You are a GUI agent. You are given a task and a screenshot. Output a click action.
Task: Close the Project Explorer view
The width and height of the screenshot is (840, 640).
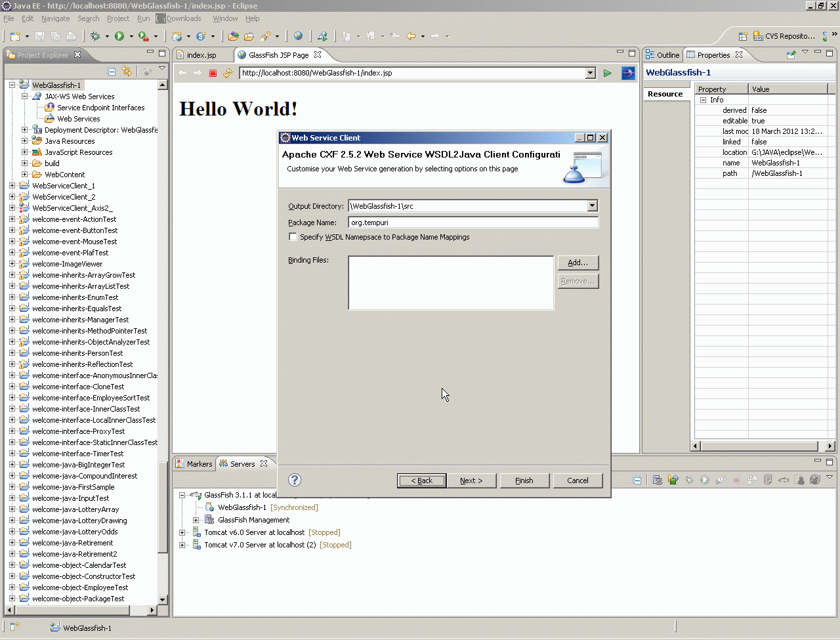point(77,54)
